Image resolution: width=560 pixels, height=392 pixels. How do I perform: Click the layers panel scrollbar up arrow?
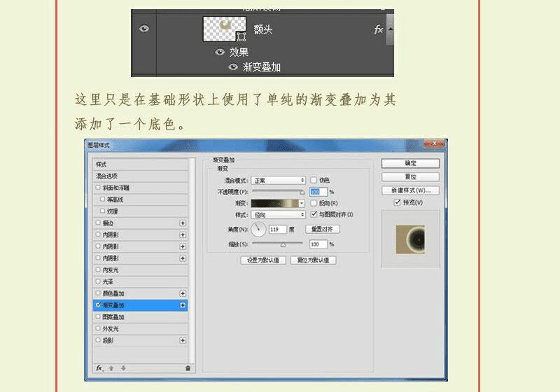coord(390,29)
